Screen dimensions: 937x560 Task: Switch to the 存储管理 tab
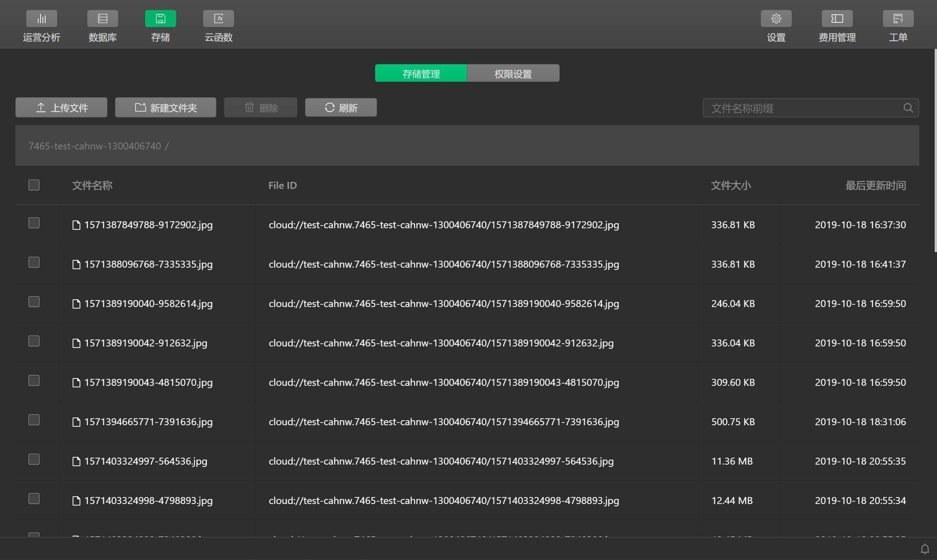[x=421, y=73]
